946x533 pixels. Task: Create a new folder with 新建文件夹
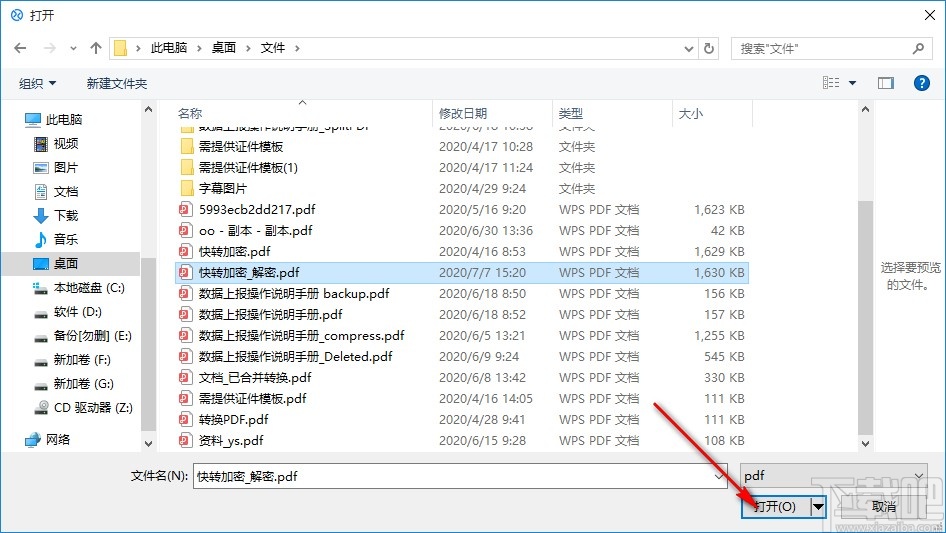116,83
